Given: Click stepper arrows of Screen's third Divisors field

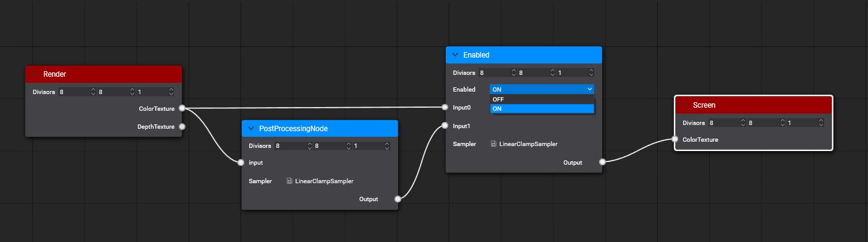Looking at the screenshot, I should (821, 123).
